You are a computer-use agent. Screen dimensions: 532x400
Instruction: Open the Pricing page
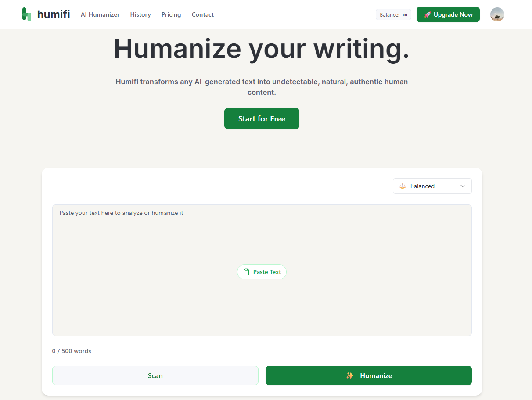pos(171,14)
